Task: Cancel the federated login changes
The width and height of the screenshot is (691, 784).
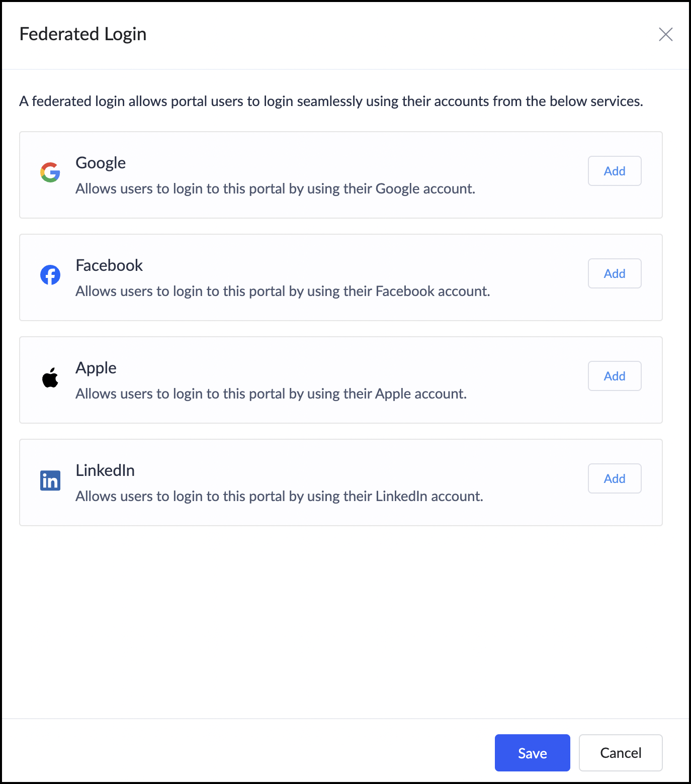Action: (x=620, y=753)
